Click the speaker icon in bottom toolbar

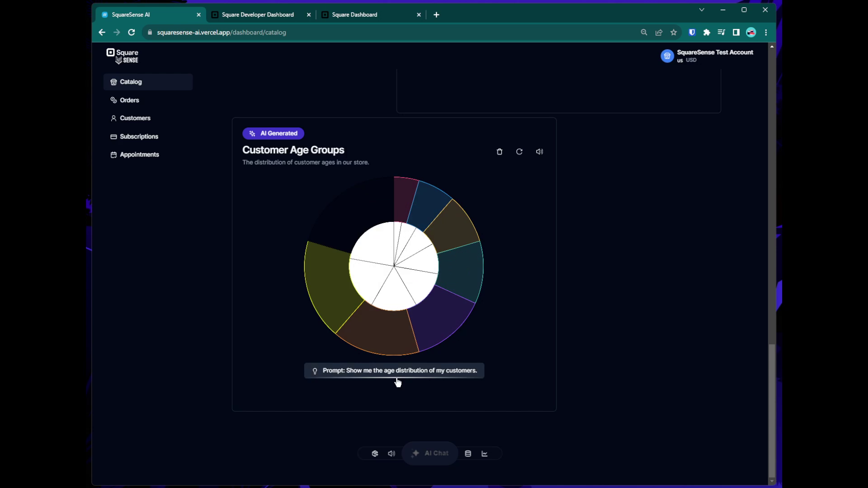pyautogui.click(x=392, y=454)
